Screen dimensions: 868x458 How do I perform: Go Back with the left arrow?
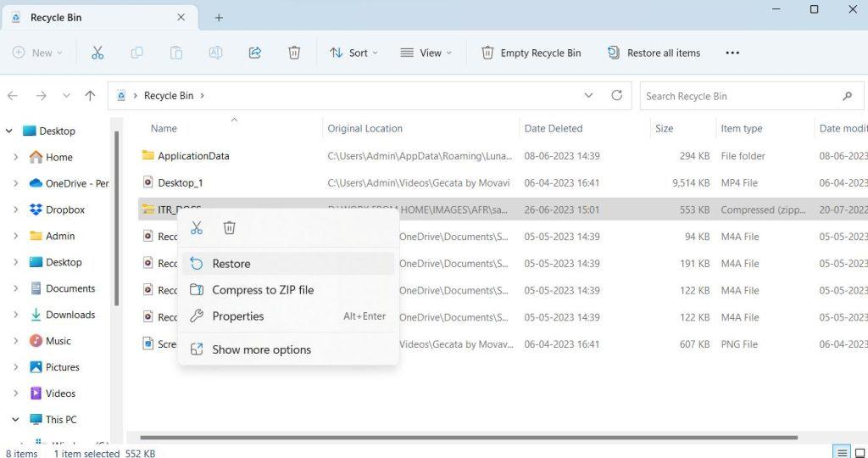pos(13,96)
